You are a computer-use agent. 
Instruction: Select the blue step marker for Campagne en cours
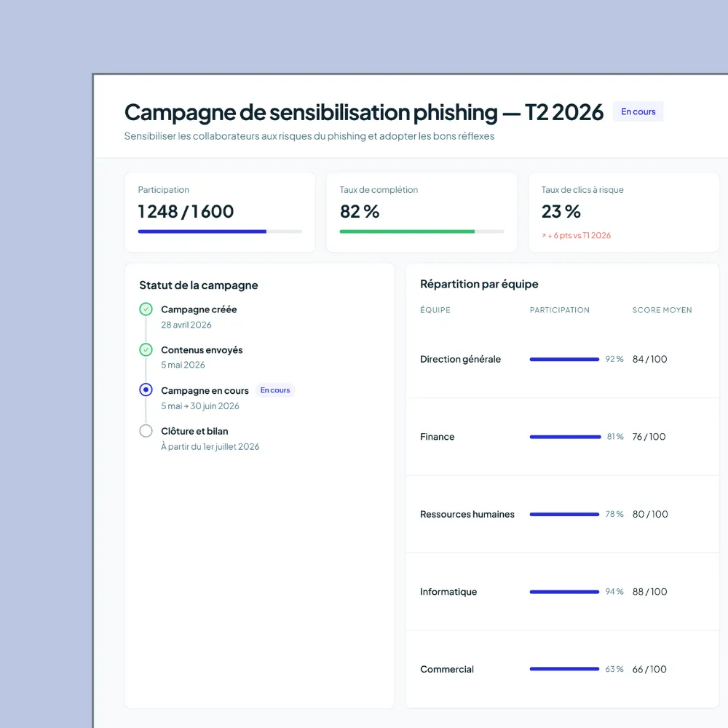[146, 390]
